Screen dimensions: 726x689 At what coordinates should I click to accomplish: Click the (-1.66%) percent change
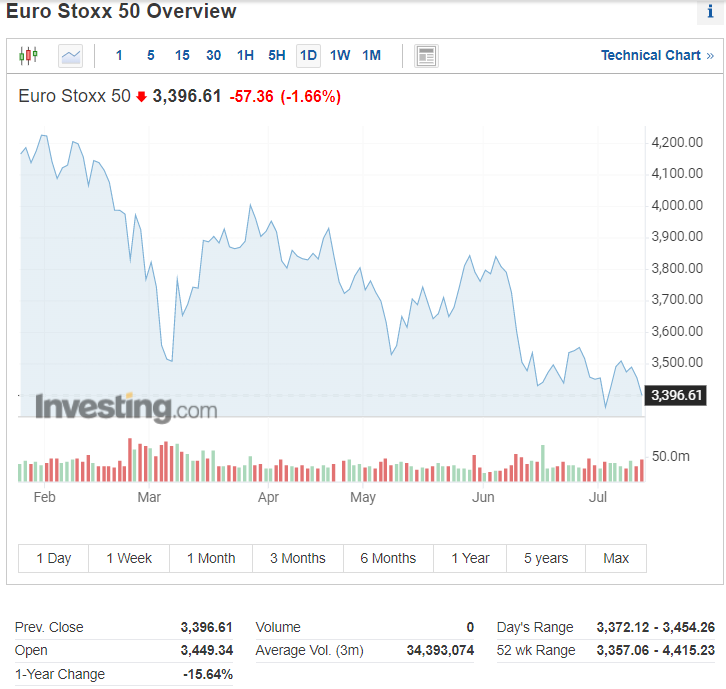click(x=311, y=97)
